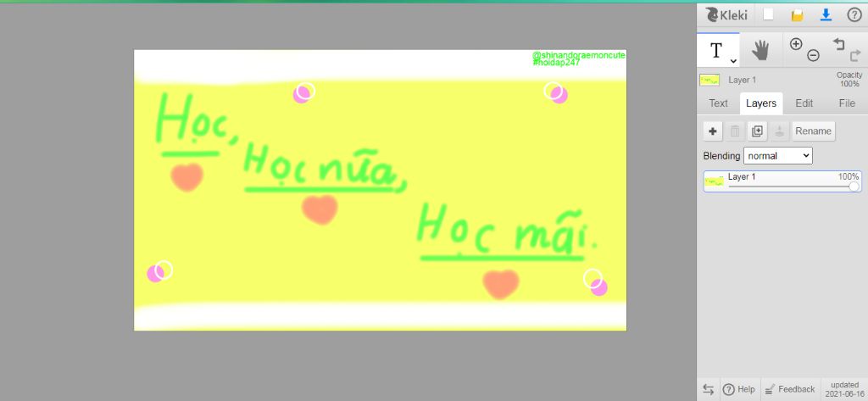This screenshot has height=401, width=868.
Task: Redo the last undone action
Action: coord(855,55)
